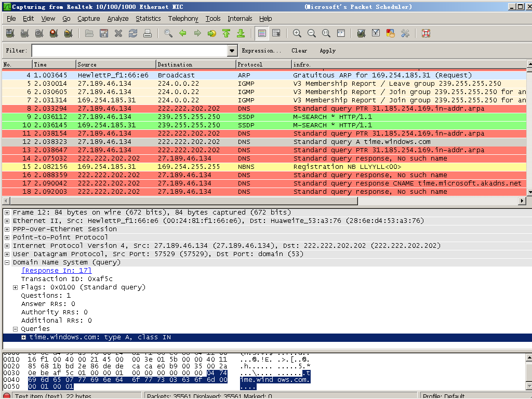Follow the Response In: 17 link

(x=56, y=270)
